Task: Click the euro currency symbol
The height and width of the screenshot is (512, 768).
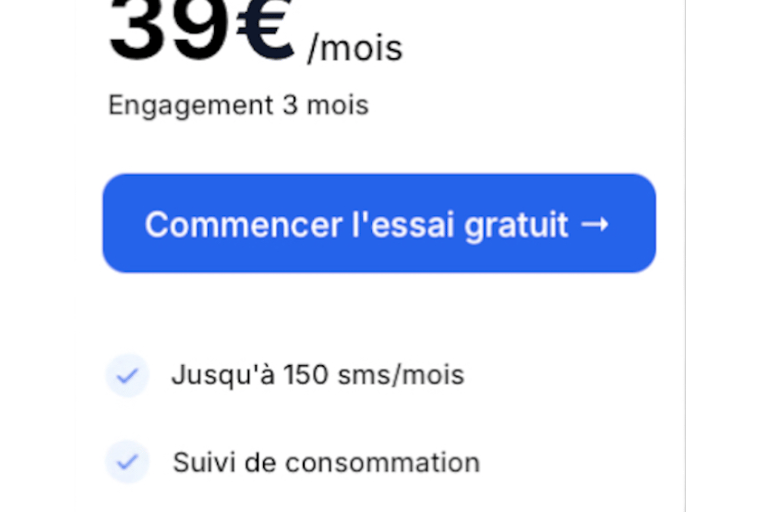Action: tap(265, 29)
